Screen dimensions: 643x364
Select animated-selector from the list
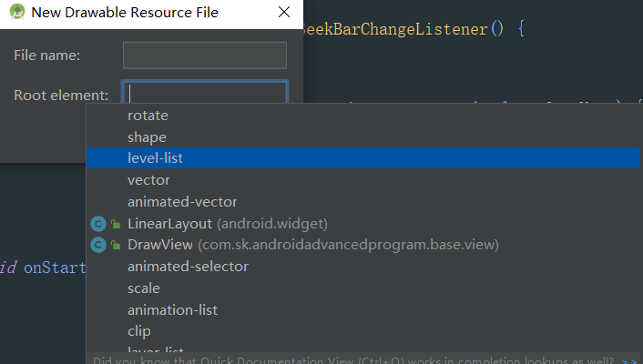click(x=188, y=267)
